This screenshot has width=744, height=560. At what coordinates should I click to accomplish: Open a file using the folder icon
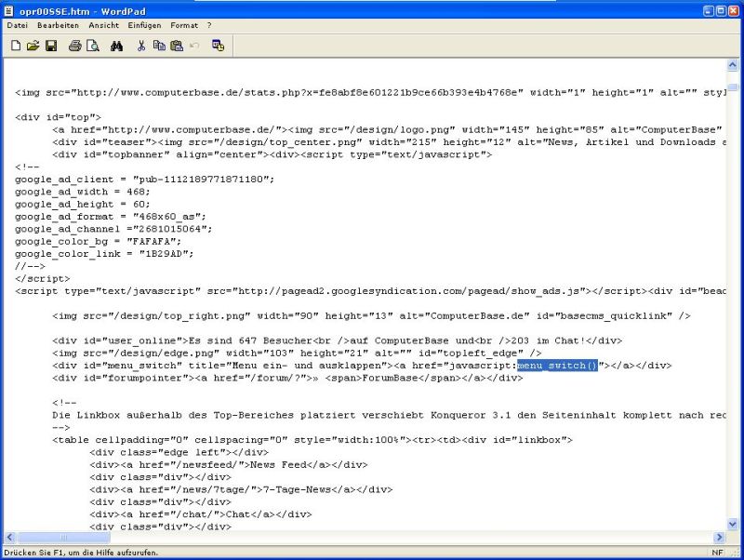pos(33,46)
